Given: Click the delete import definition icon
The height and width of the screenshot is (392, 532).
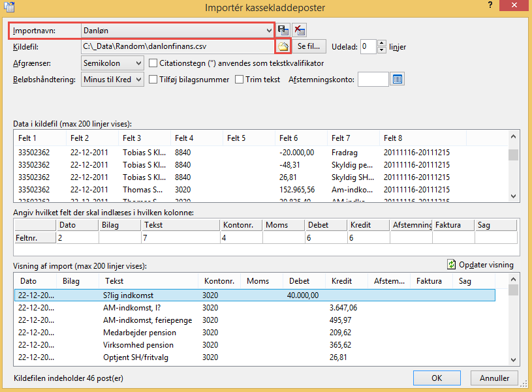Looking at the screenshot, I should click(300, 30).
